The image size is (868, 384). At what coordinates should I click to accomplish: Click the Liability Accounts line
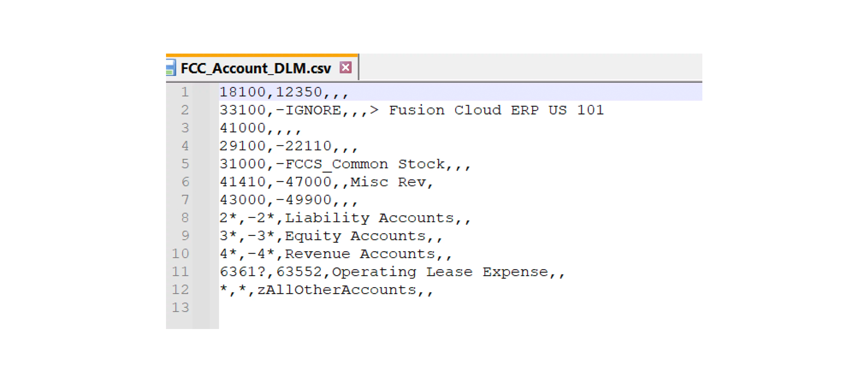tap(345, 218)
